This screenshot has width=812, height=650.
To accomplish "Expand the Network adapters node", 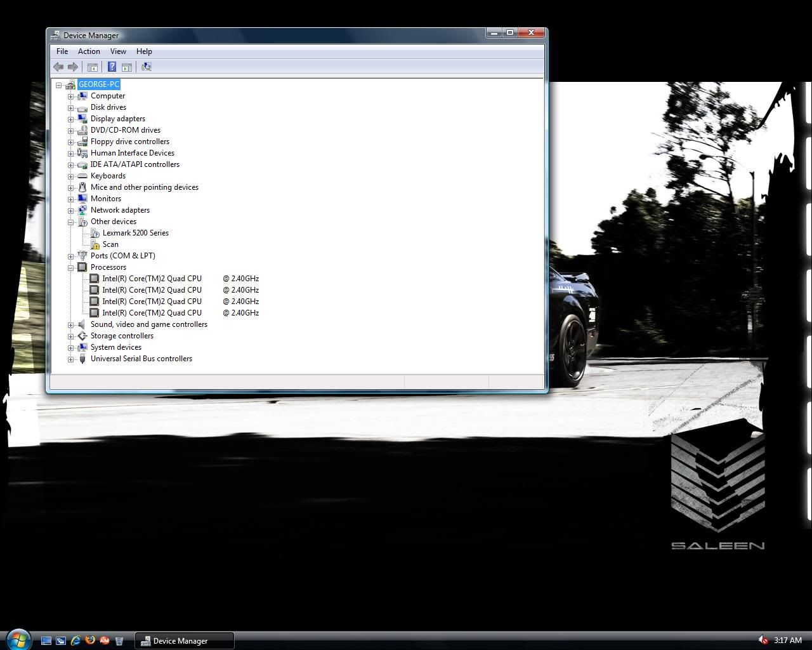I will (71, 210).
